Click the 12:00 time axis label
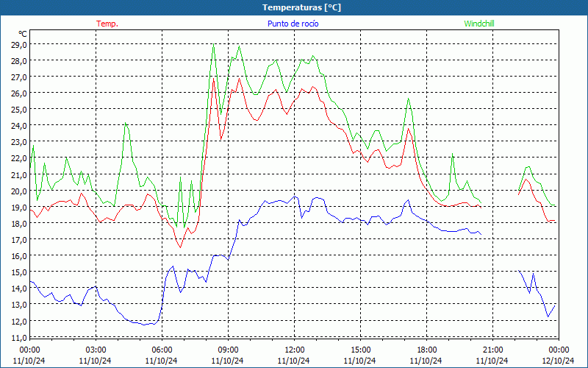Screen dimensions: 588x368 coord(295,350)
